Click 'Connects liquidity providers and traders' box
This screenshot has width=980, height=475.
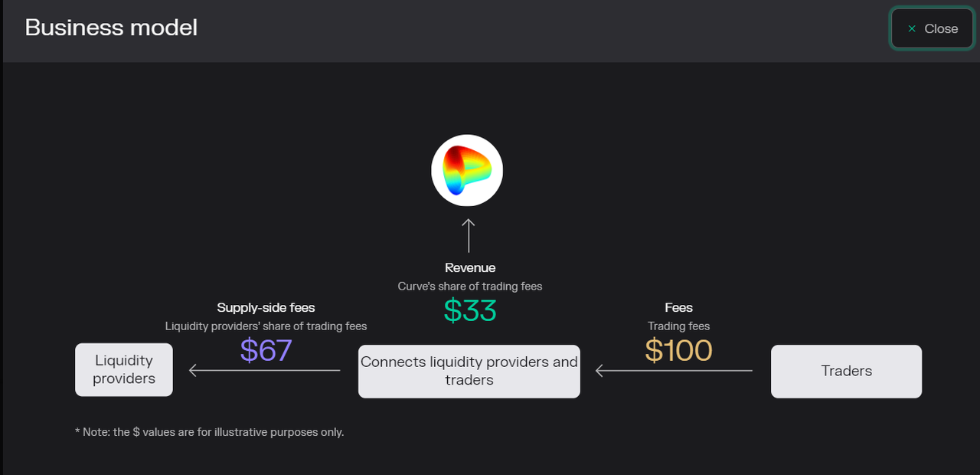(469, 371)
